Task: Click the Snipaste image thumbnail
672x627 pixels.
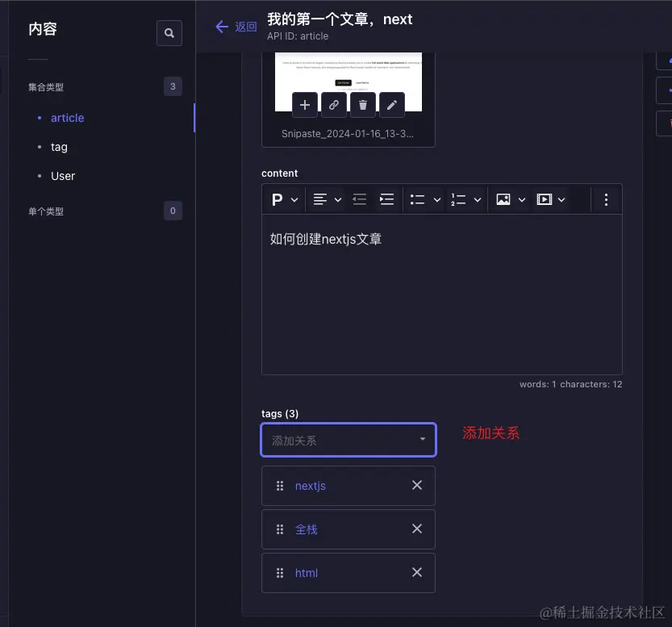Action: click(x=349, y=82)
